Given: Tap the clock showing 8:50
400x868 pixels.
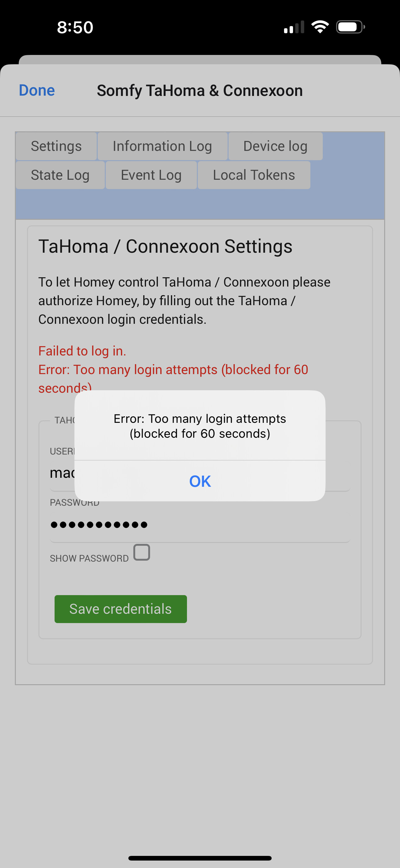Looking at the screenshot, I should point(75,27).
